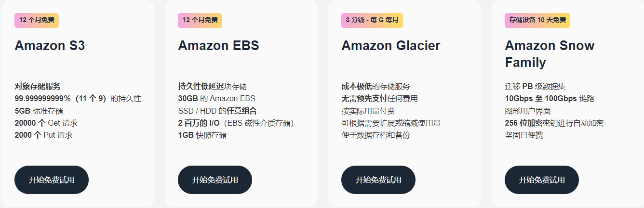Click the "持久性低延迟块存储" description
This screenshot has height=208, width=644.
[212, 87]
